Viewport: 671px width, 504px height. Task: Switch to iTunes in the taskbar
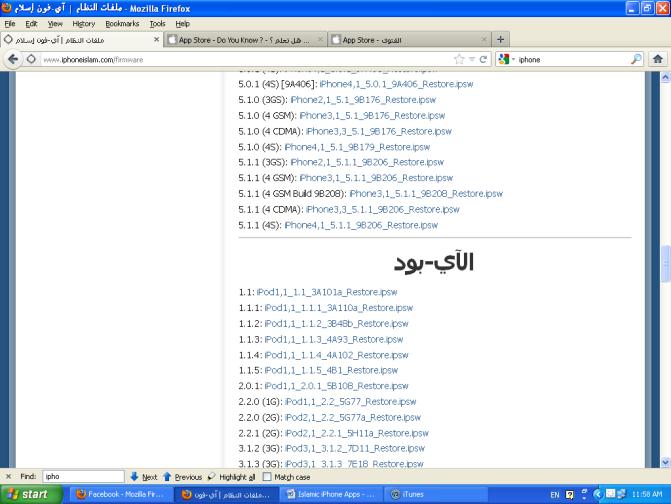point(436,494)
